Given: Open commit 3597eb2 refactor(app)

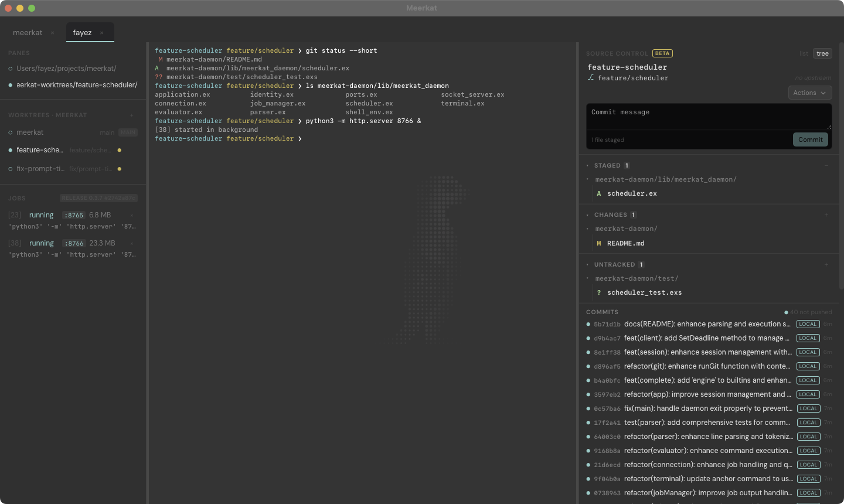Looking at the screenshot, I should pos(709,394).
